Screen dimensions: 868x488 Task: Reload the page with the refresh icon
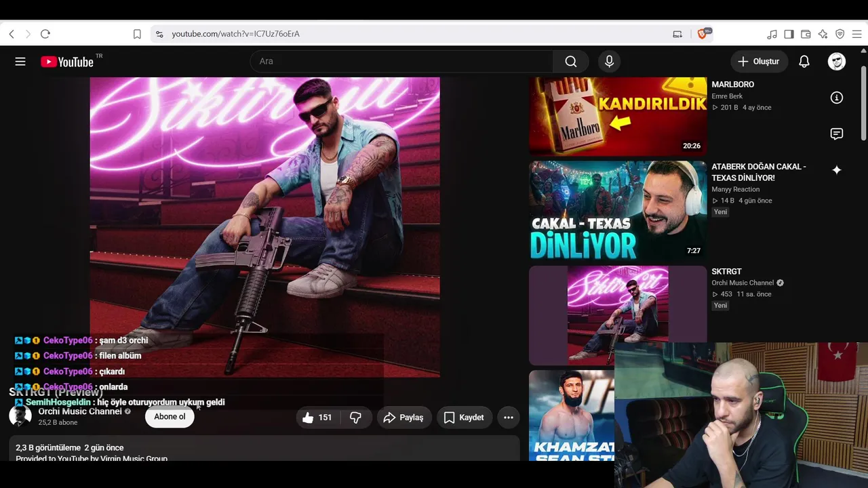(x=45, y=34)
